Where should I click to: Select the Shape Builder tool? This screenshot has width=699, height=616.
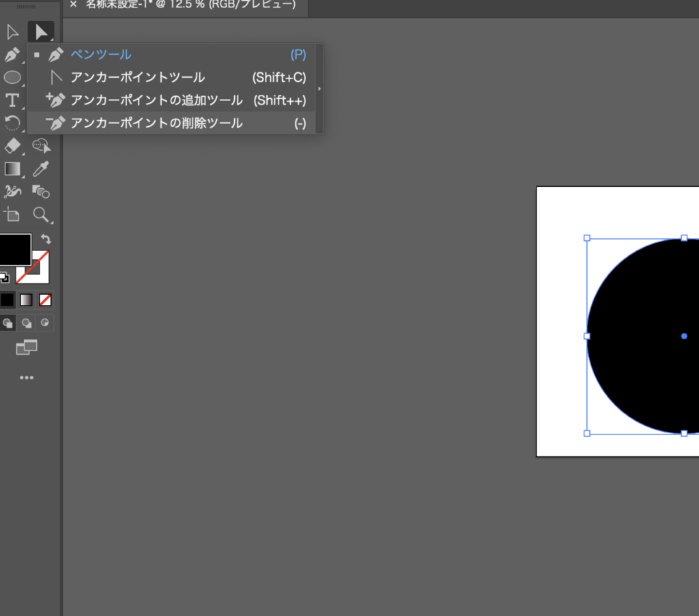[41, 146]
